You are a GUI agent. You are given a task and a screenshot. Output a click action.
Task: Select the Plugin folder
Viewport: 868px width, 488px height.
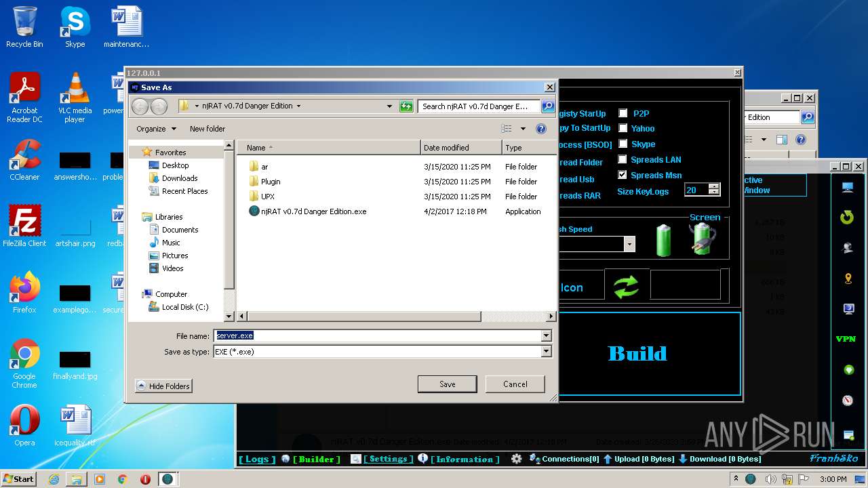[265, 182]
